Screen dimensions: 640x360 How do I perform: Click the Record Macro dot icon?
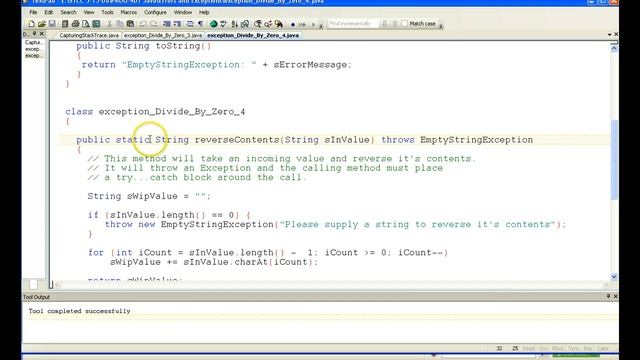293,24
